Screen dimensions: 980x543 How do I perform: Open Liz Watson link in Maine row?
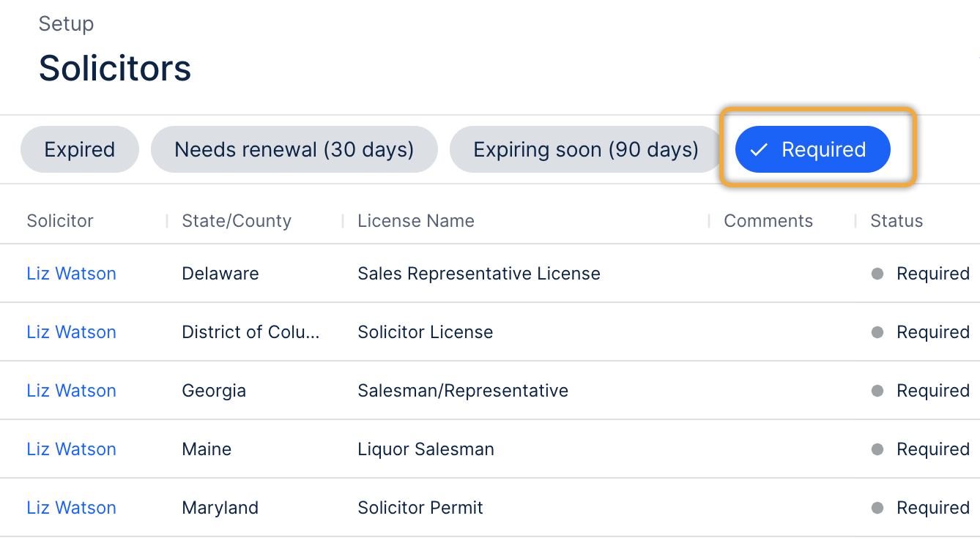[x=71, y=449]
